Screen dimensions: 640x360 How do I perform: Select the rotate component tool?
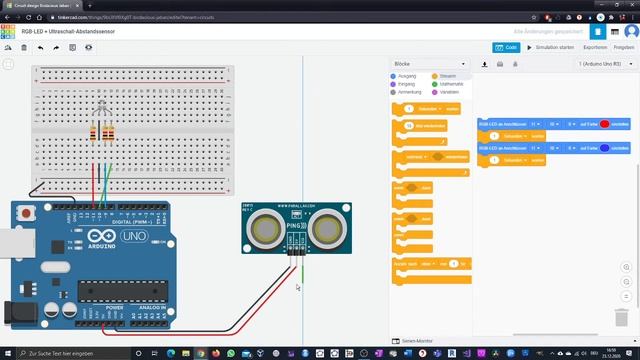point(8,48)
